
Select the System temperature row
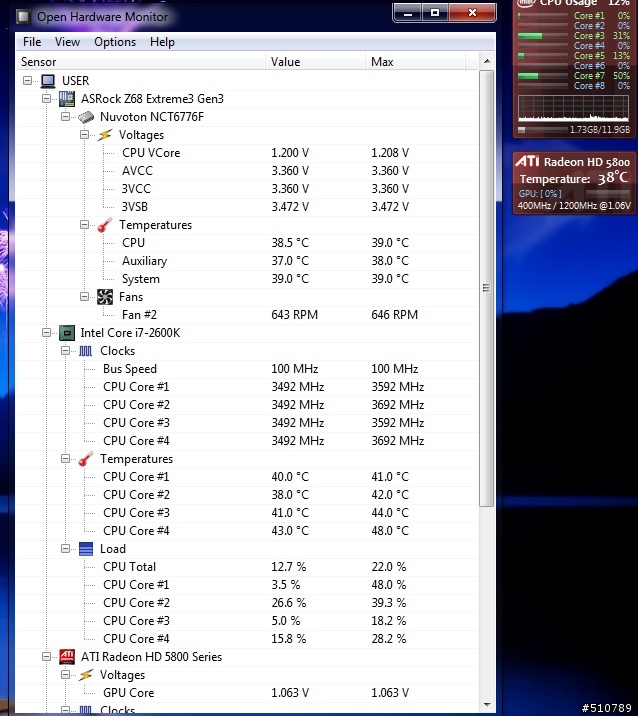pyautogui.click(x=247, y=279)
